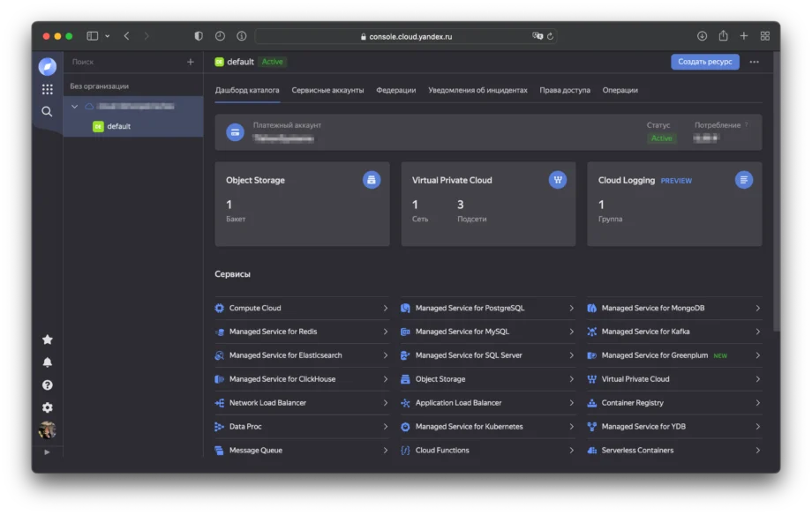Click the page vertical scrollbar

tap(776, 191)
